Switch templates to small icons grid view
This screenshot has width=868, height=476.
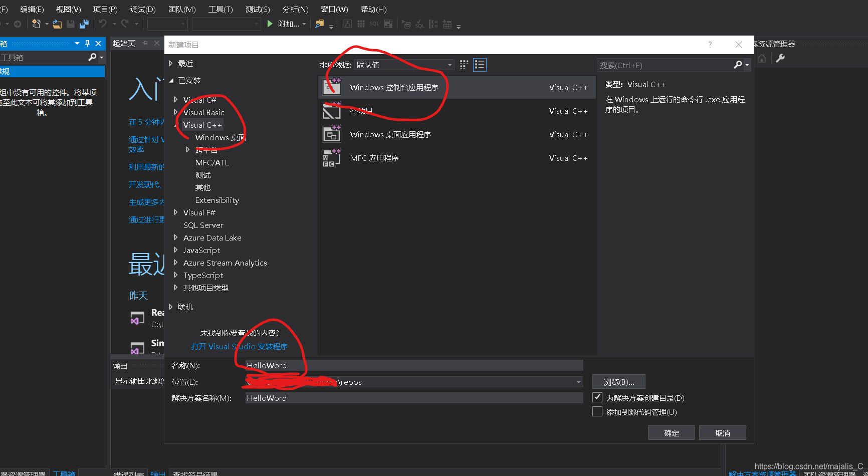point(464,65)
